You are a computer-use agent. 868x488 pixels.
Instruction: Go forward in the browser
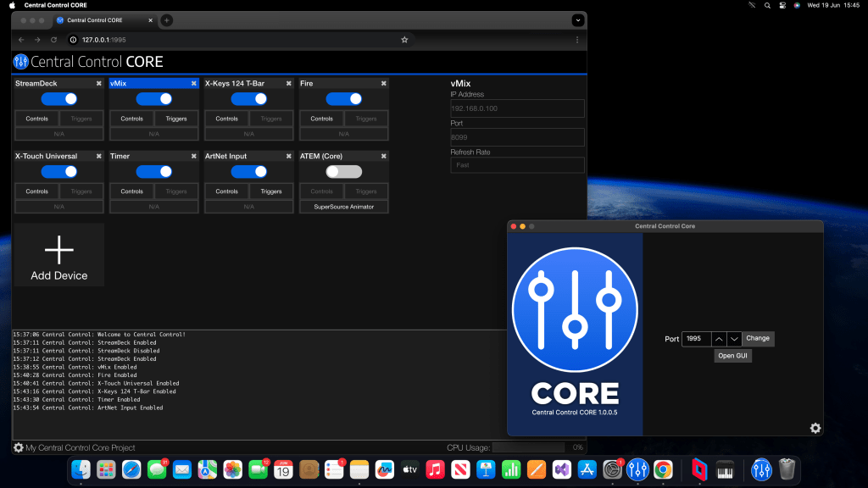[x=37, y=40]
